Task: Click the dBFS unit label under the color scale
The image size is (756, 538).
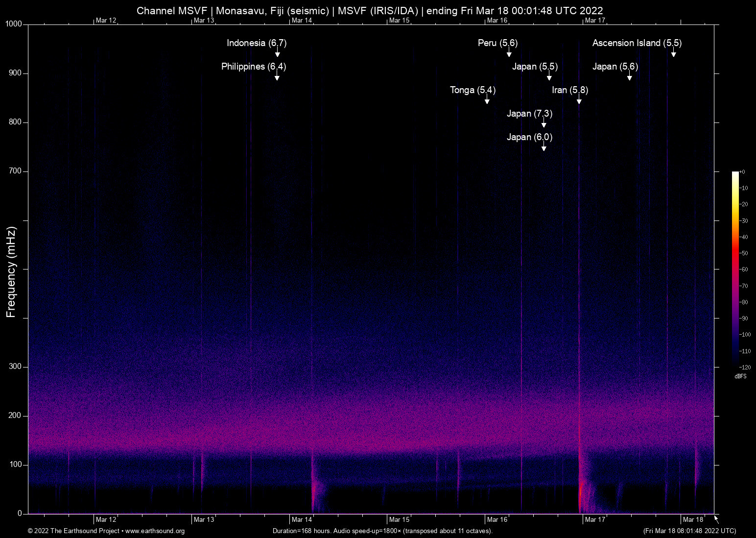Action: tap(741, 376)
